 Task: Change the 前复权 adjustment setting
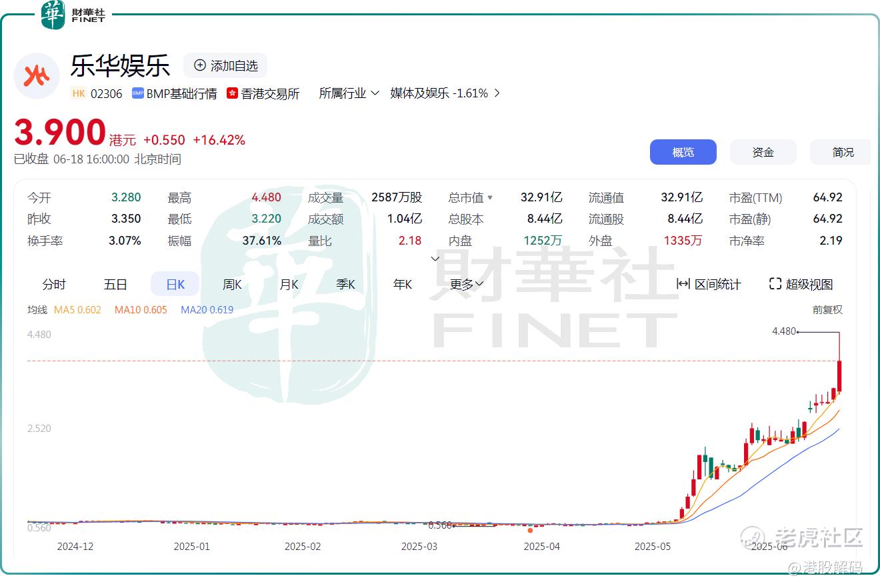(827, 309)
